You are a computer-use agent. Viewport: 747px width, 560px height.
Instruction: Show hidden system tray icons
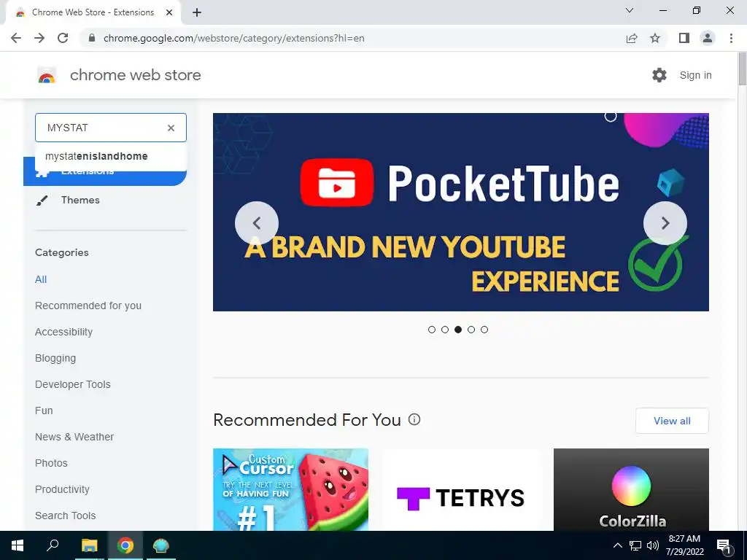[x=617, y=545]
